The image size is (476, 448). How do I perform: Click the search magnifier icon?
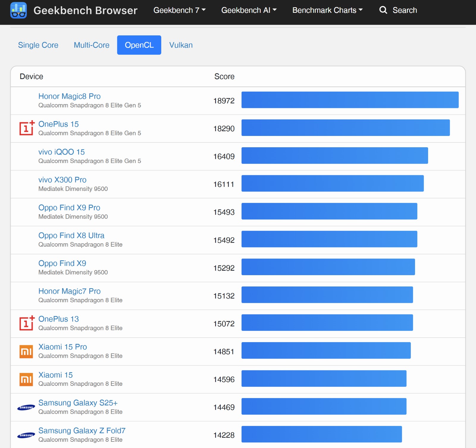pyautogui.click(x=383, y=10)
